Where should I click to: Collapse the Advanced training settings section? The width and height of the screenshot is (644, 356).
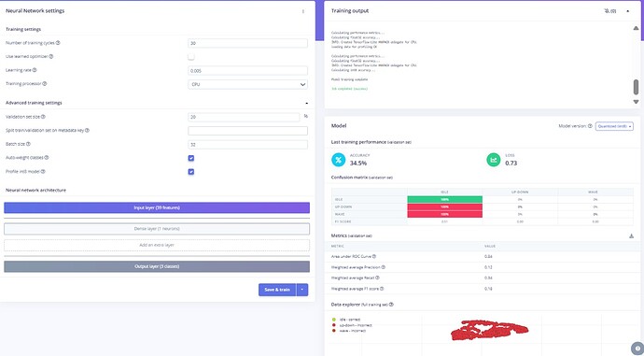[306, 103]
